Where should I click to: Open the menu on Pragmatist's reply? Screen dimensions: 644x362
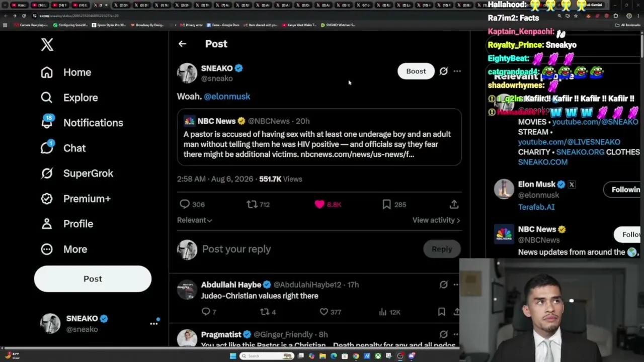click(456, 334)
